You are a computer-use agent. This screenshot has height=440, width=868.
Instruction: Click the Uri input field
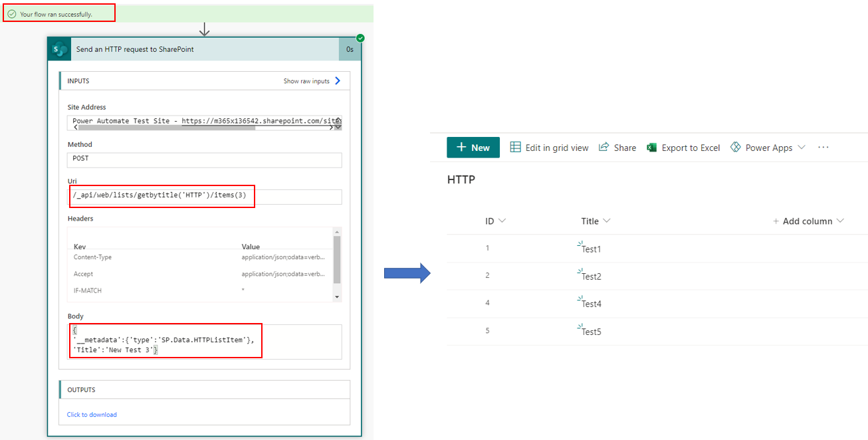click(x=205, y=197)
